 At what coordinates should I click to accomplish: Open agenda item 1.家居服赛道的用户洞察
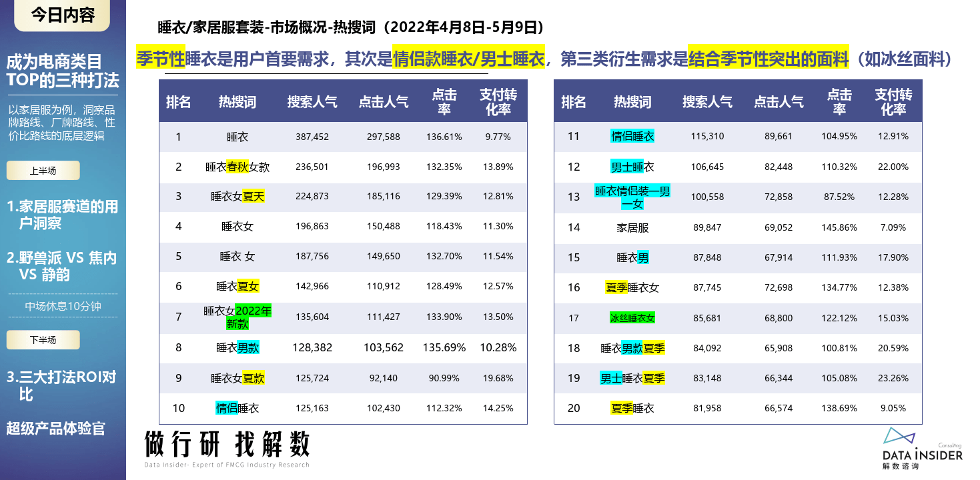(x=63, y=215)
